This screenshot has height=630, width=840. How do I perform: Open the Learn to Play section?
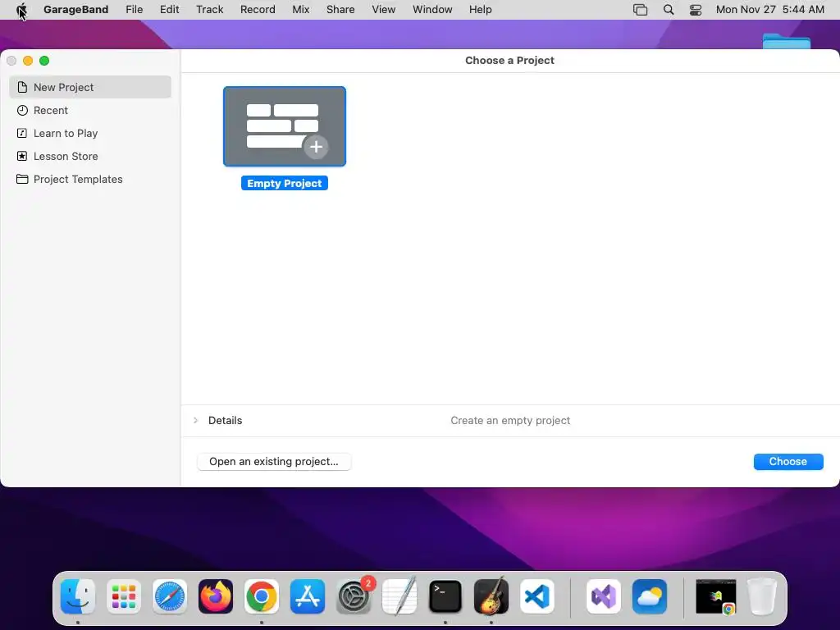[x=90, y=134]
